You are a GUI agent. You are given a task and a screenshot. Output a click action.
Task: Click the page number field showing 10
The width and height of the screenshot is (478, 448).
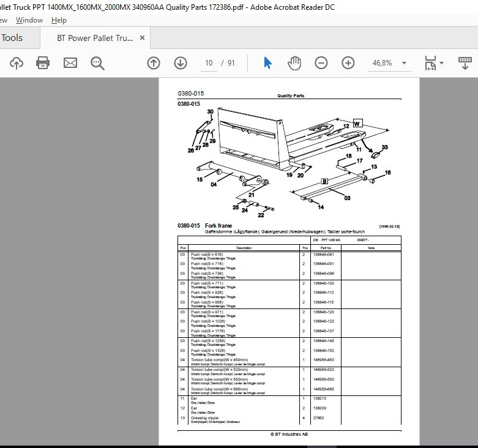pos(209,63)
